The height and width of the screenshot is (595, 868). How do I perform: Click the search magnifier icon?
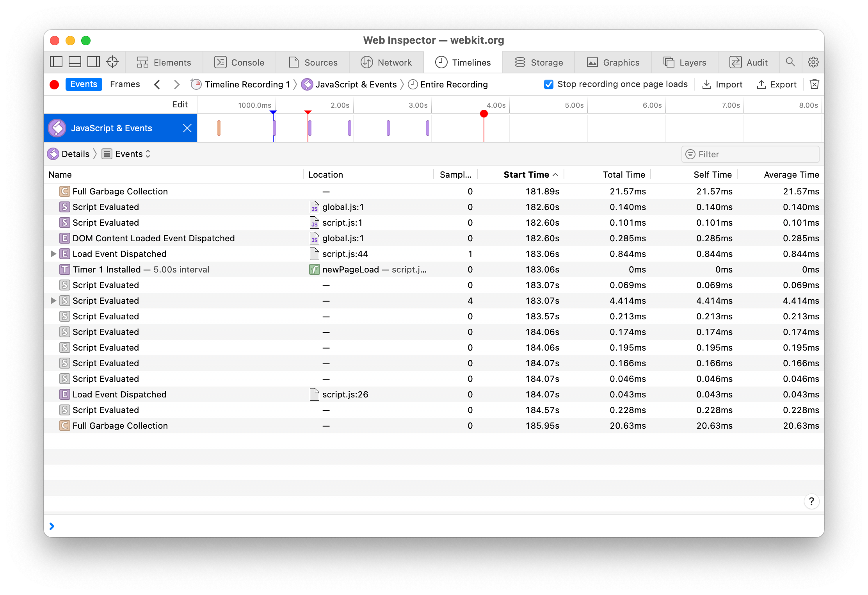click(790, 62)
